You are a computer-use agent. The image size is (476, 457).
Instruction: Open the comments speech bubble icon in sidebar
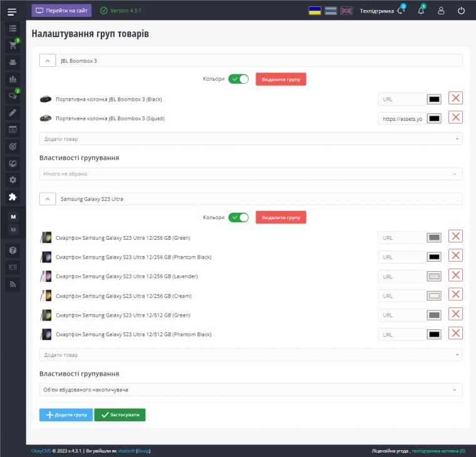tap(13, 96)
